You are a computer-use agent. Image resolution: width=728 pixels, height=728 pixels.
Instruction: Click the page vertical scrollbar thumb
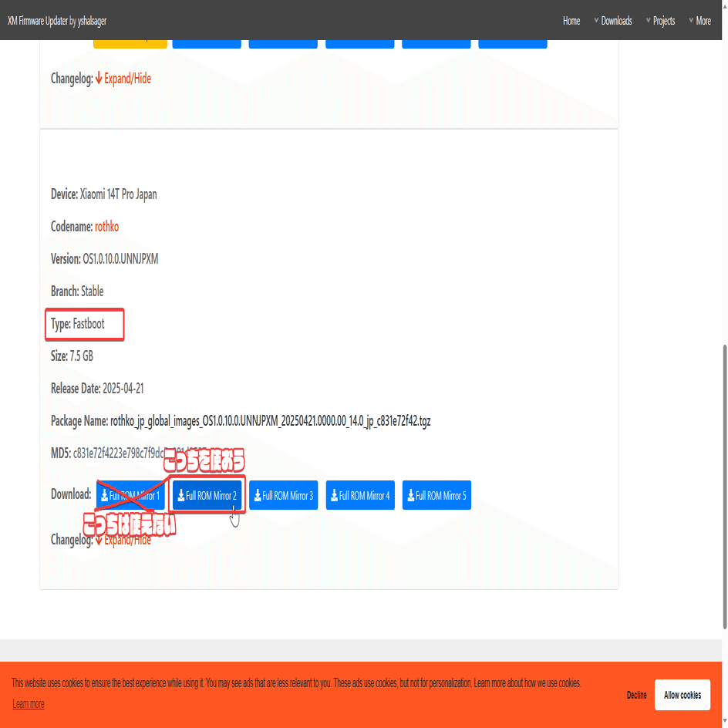click(725, 487)
